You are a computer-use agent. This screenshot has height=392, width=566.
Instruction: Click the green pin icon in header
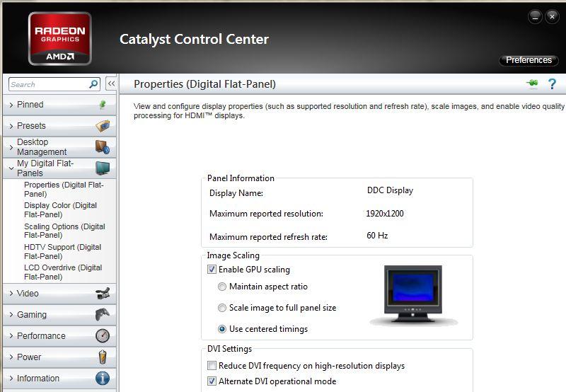point(532,84)
